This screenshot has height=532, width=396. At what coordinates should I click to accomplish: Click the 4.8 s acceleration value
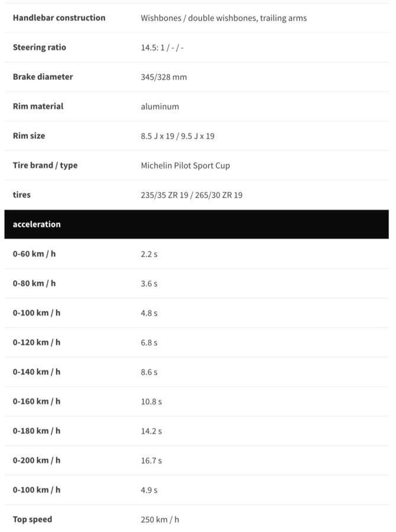[x=149, y=314]
